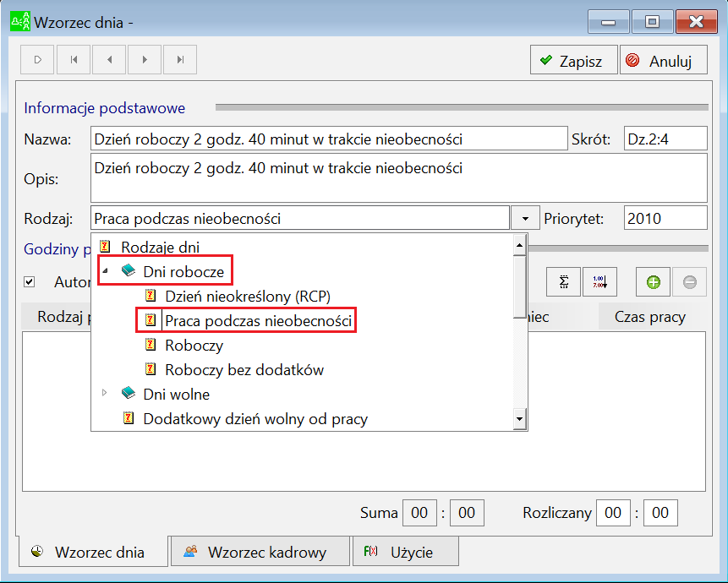Click the book icon beside Dni wolne
Viewport: 728px width, 583px height.
click(129, 393)
